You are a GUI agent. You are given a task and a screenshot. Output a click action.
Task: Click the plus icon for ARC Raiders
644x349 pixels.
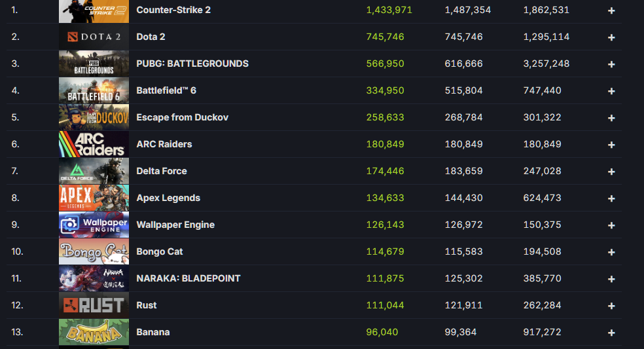click(611, 145)
